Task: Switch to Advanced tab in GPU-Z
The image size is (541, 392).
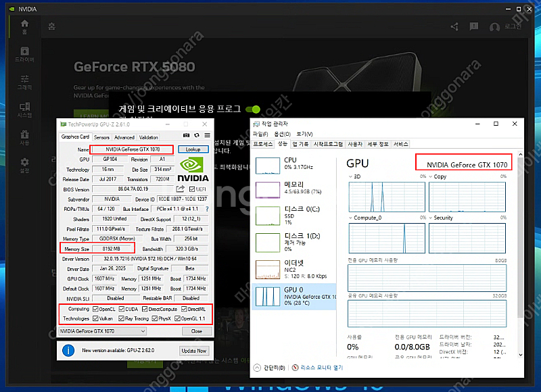Action: coord(124,137)
